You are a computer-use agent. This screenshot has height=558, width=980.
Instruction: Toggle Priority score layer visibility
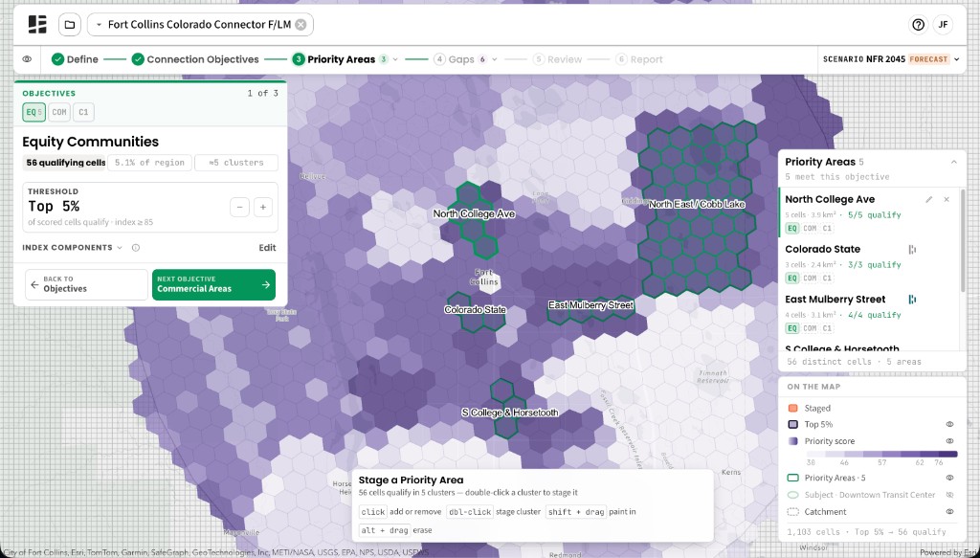[949, 441]
